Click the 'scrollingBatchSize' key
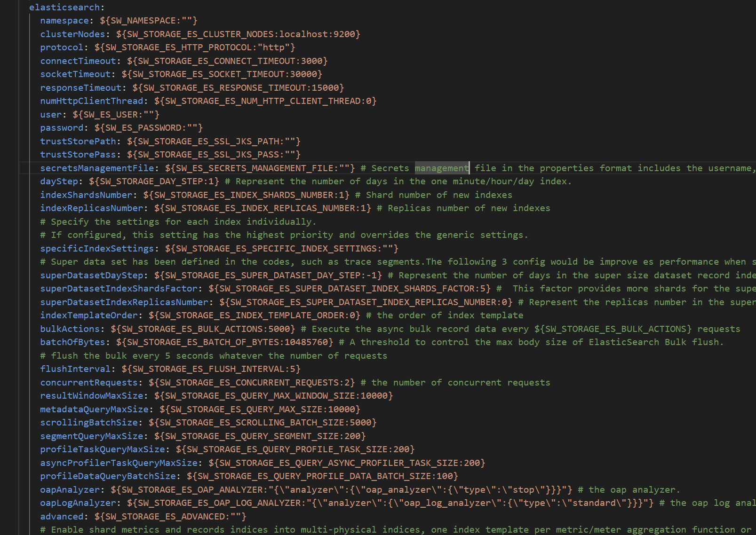Viewport: 756px width, 535px height. coord(89,423)
